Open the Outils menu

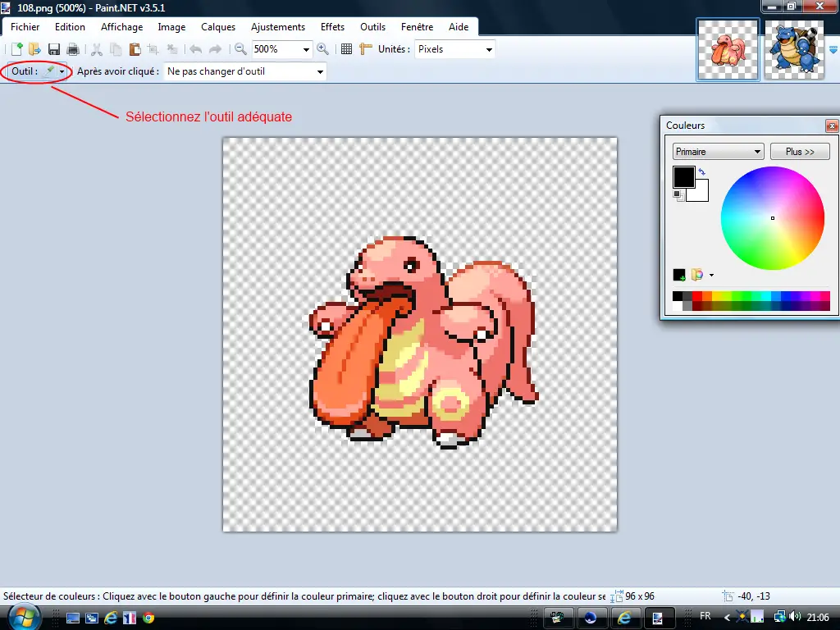click(372, 27)
